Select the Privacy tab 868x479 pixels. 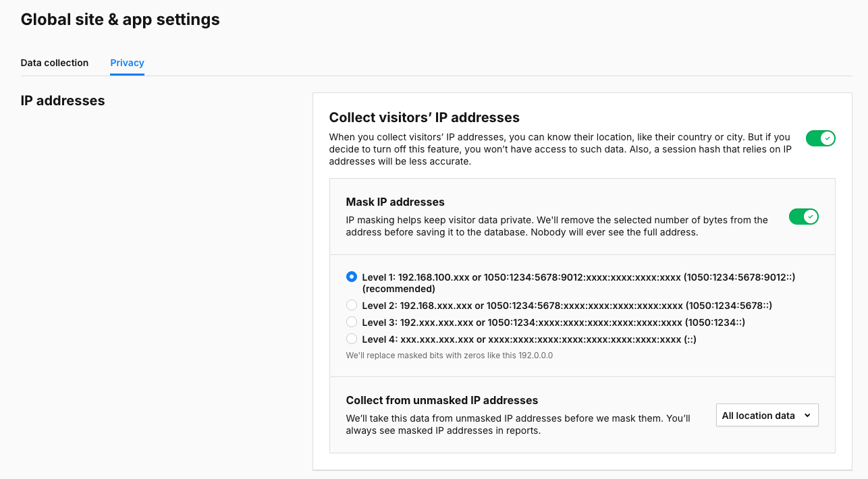point(127,63)
